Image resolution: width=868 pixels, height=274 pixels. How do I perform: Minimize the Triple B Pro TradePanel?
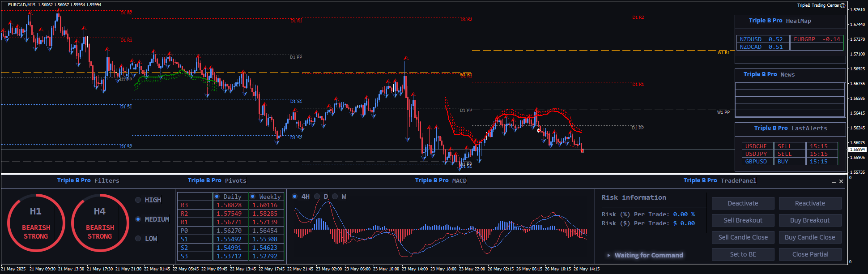[834, 182]
